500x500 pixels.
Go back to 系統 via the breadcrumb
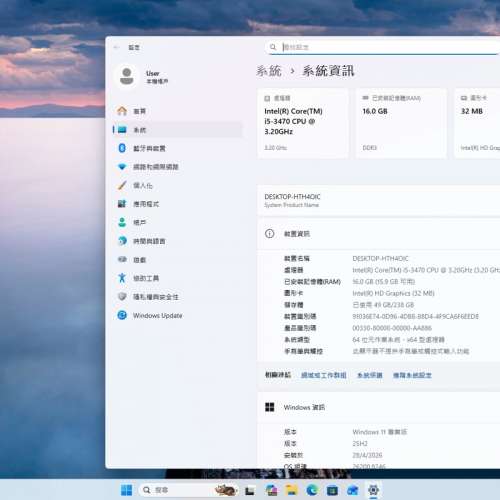[269, 71]
